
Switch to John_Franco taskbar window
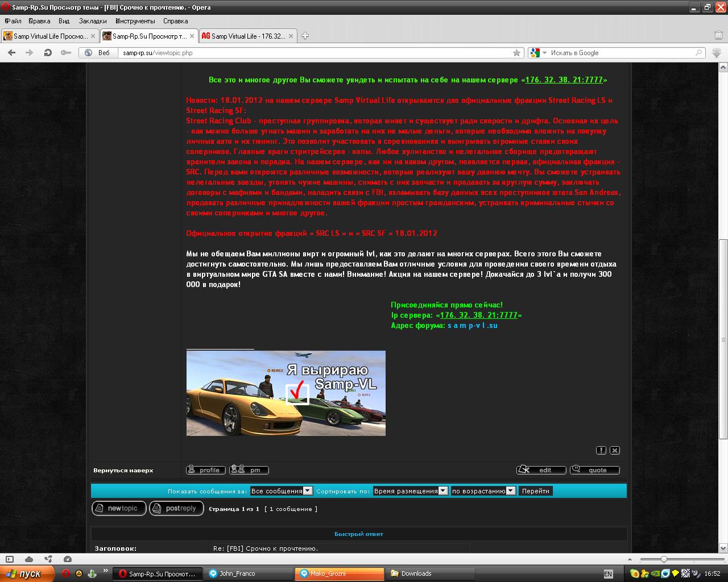pyautogui.click(x=249, y=573)
